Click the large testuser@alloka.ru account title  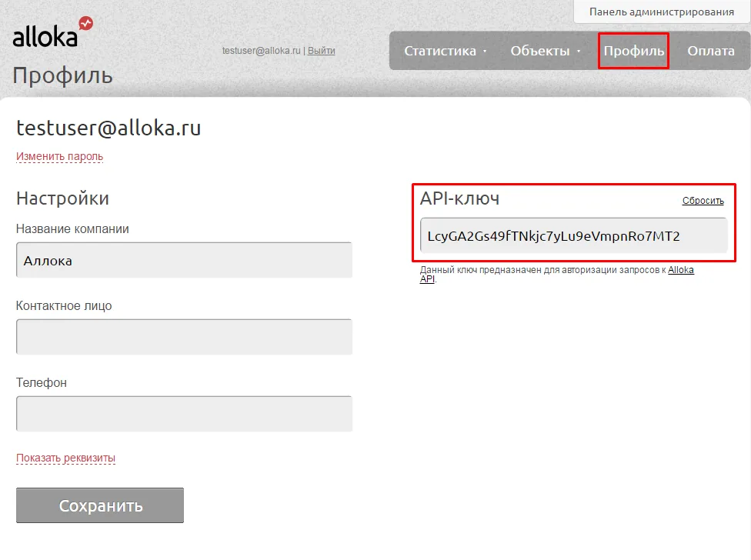[x=108, y=128]
